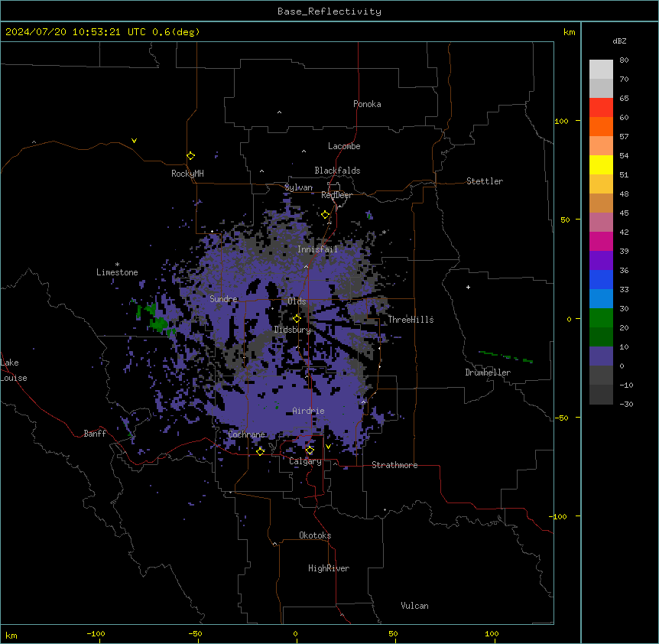Click the dBZ legend heading

pos(619,41)
